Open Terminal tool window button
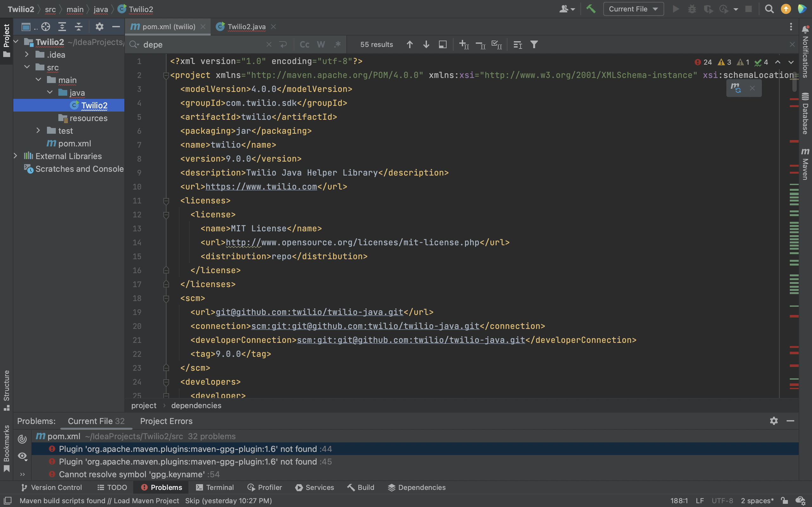Viewport: 812px width, 507px height. 215,488
